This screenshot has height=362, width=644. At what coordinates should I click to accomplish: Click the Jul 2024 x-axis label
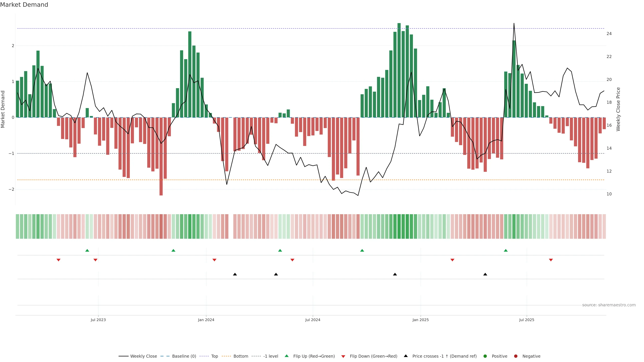312,320
